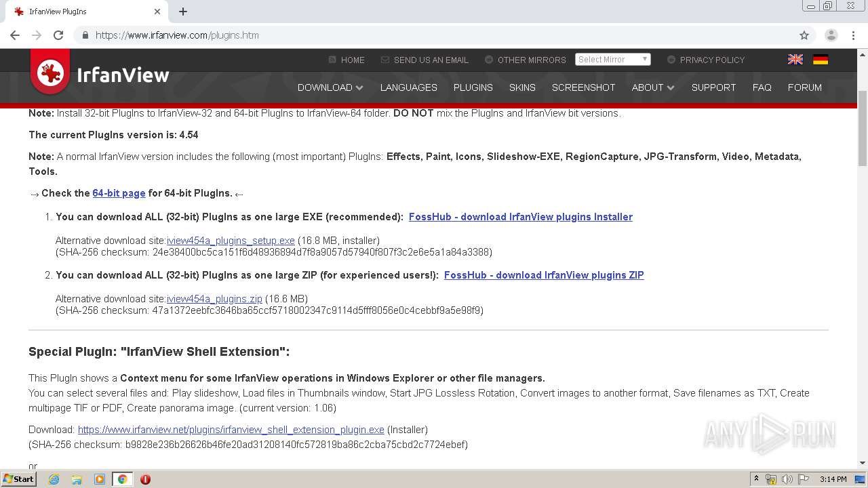Click the browser forward arrow
The image size is (868, 488).
click(37, 35)
